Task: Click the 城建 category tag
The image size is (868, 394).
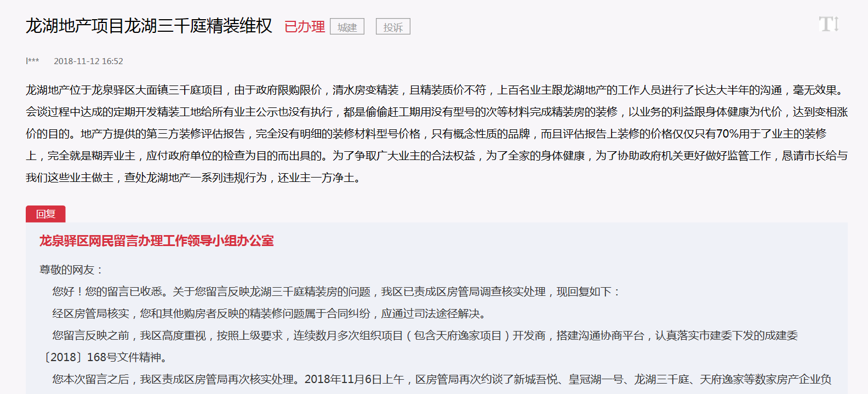Action: [347, 27]
